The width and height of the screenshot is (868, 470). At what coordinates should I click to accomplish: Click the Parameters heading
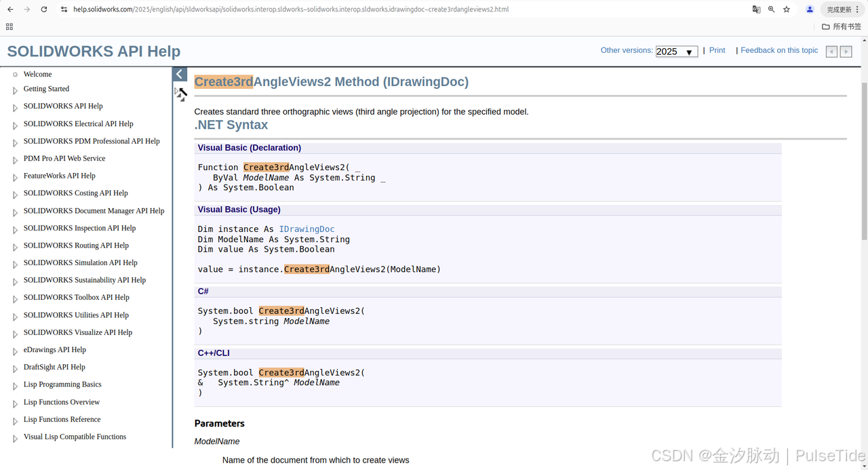click(x=220, y=423)
